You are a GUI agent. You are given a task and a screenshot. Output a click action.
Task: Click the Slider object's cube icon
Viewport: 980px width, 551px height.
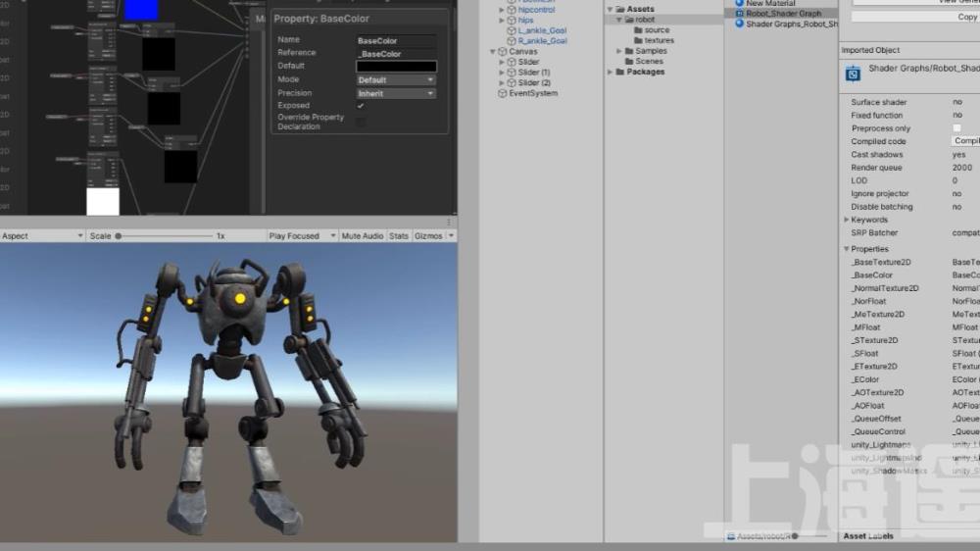click(x=512, y=62)
